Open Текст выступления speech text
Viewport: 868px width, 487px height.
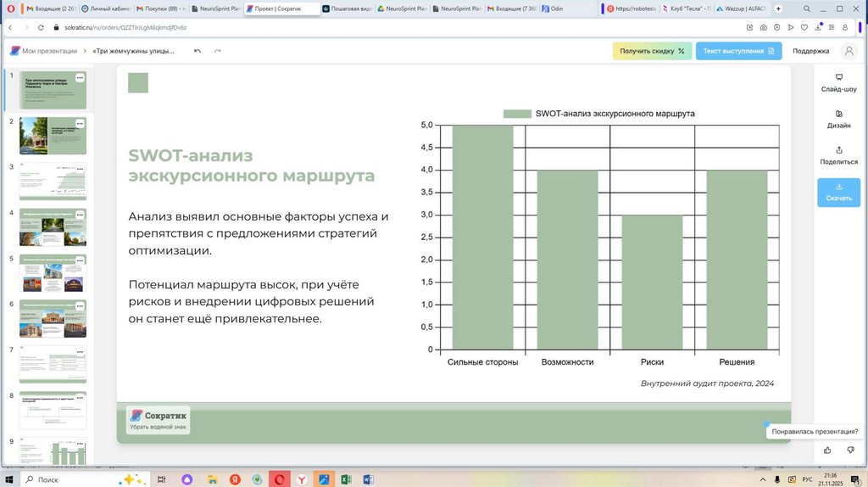pyautogui.click(x=738, y=51)
